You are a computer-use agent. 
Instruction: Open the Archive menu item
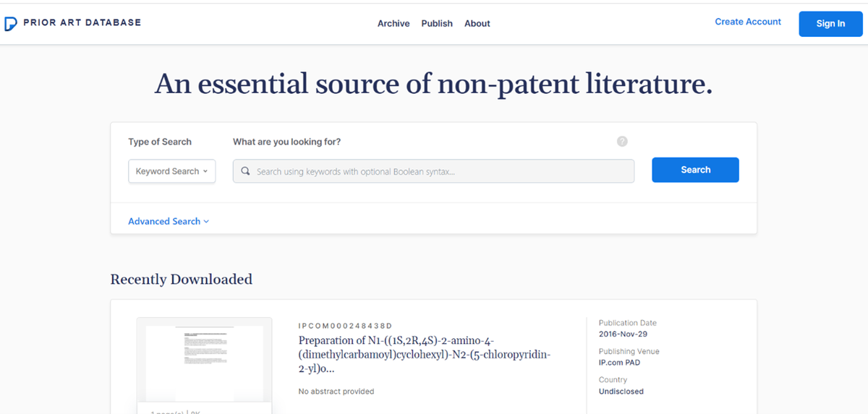point(393,23)
